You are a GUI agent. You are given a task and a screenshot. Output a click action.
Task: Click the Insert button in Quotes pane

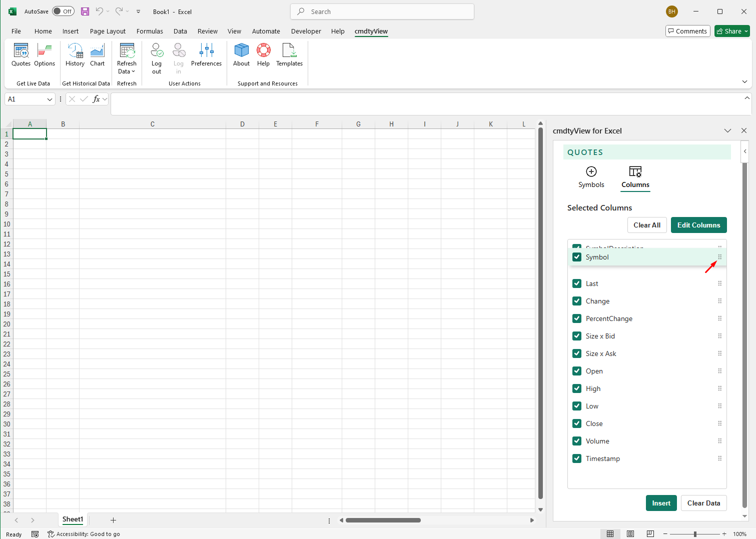tap(661, 503)
